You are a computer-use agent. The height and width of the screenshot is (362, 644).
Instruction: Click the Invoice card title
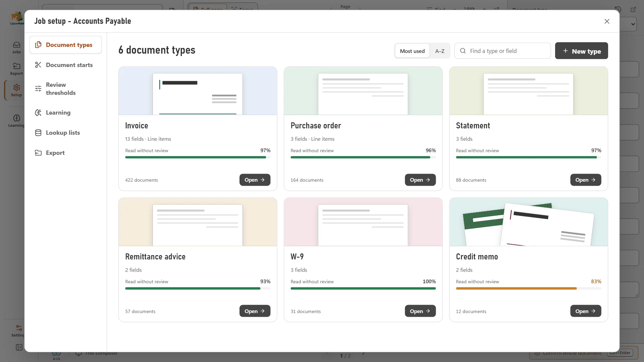(137, 125)
